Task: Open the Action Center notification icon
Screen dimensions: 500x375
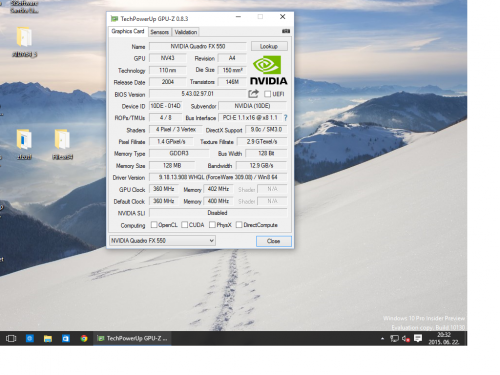Action: click(x=418, y=339)
